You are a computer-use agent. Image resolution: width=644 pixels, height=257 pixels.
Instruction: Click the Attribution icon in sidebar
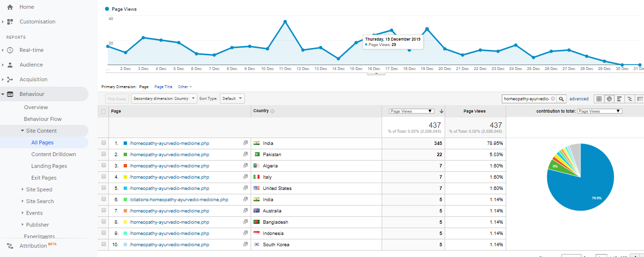10,246
